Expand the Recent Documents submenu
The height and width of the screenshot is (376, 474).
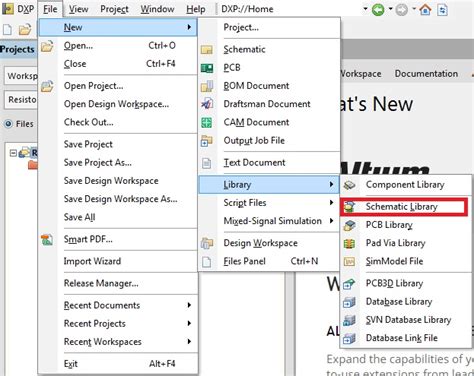[x=118, y=305]
